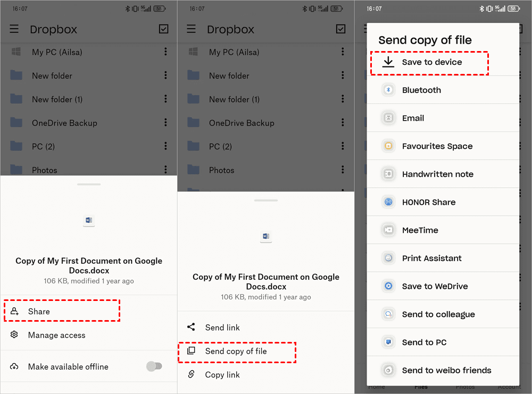This screenshot has width=532, height=394.
Task: Toggle Make available offline switch
Action: coord(154,366)
